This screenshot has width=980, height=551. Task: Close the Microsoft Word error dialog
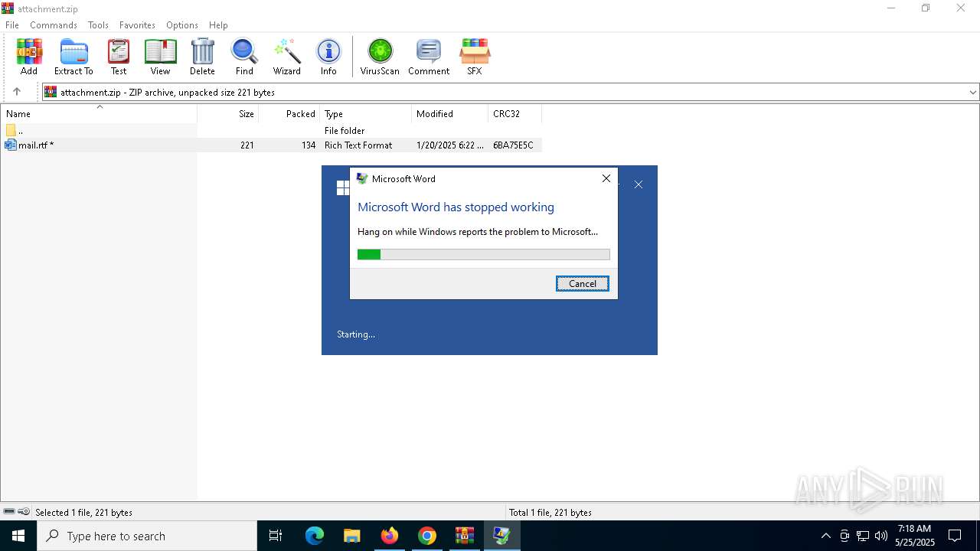pos(606,178)
